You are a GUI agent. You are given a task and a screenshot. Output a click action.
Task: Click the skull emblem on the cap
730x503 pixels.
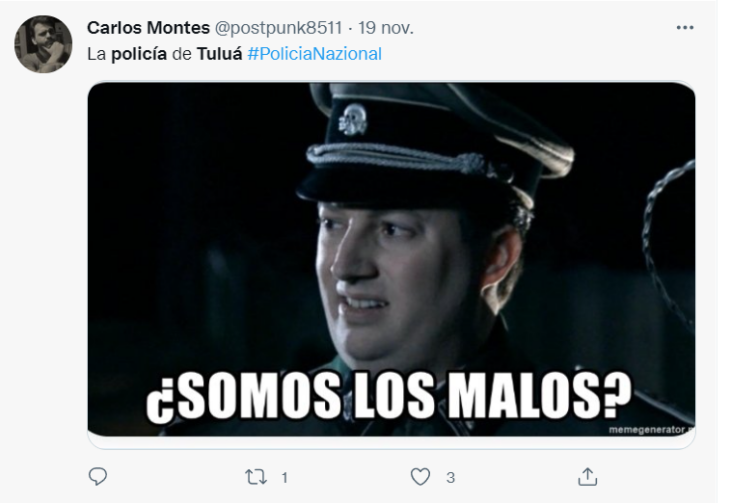pyautogui.click(x=352, y=120)
